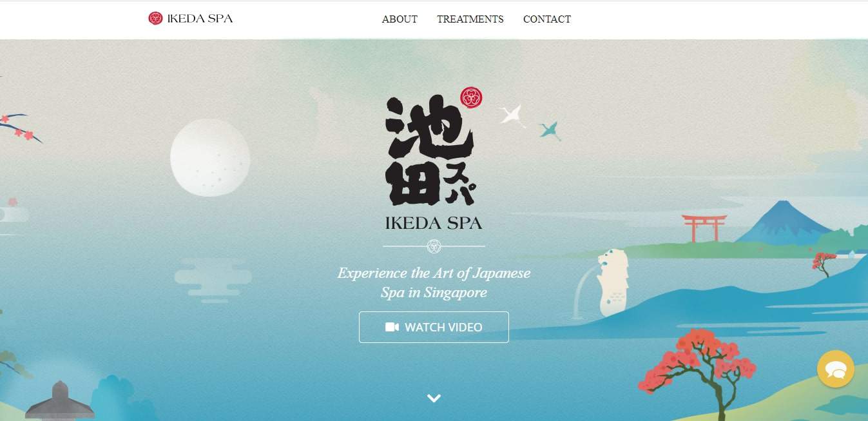This screenshot has width=868, height=421.
Task: Click the red circular seal above the kanji
Action: point(471,97)
